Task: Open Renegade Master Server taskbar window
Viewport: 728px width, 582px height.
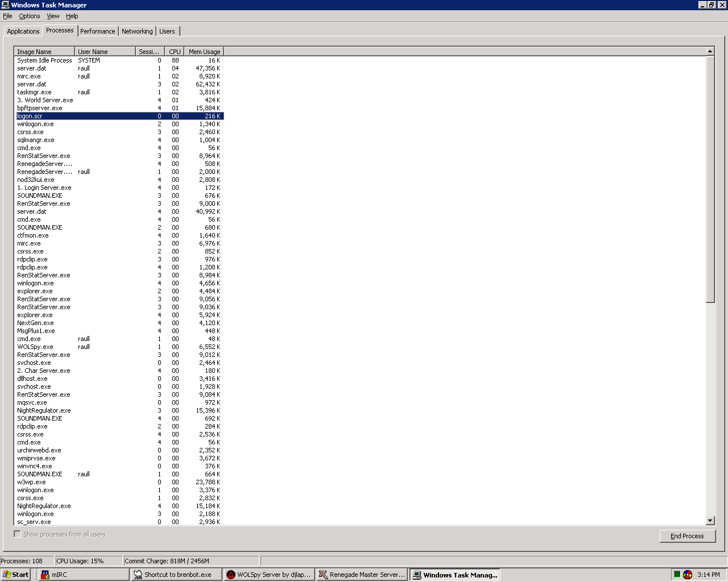Action: [362, 575]
